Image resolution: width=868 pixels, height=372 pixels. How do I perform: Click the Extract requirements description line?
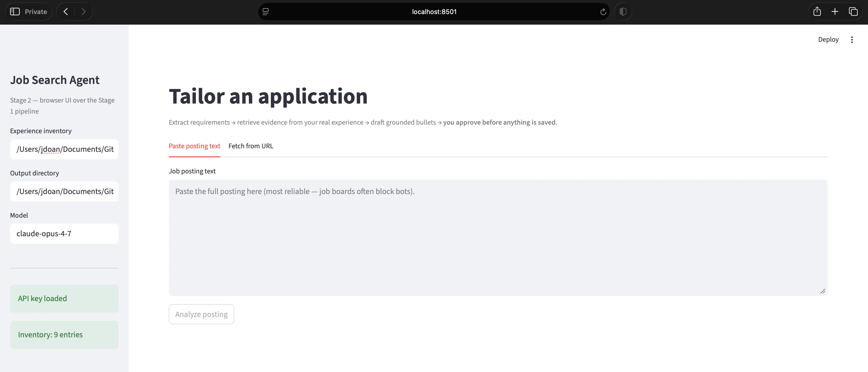click(x=363, y=122)
